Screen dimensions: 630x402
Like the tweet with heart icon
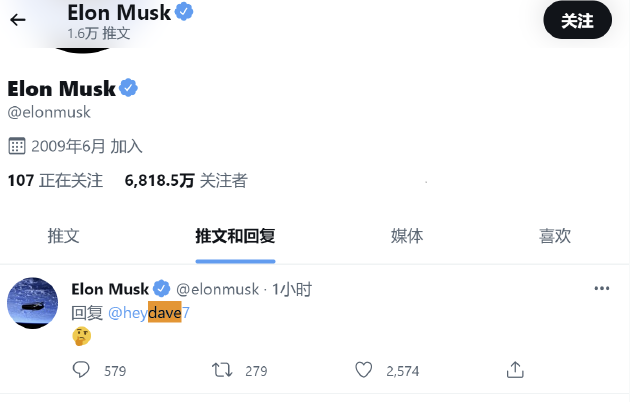pos(364,370)
